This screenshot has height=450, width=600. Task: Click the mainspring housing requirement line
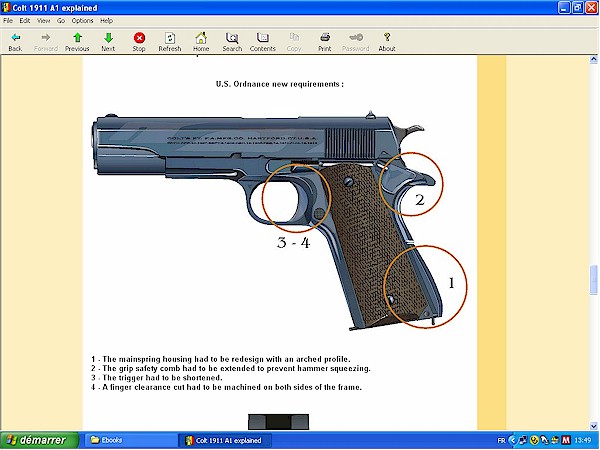pyautogui.click(x=221, y=359)
